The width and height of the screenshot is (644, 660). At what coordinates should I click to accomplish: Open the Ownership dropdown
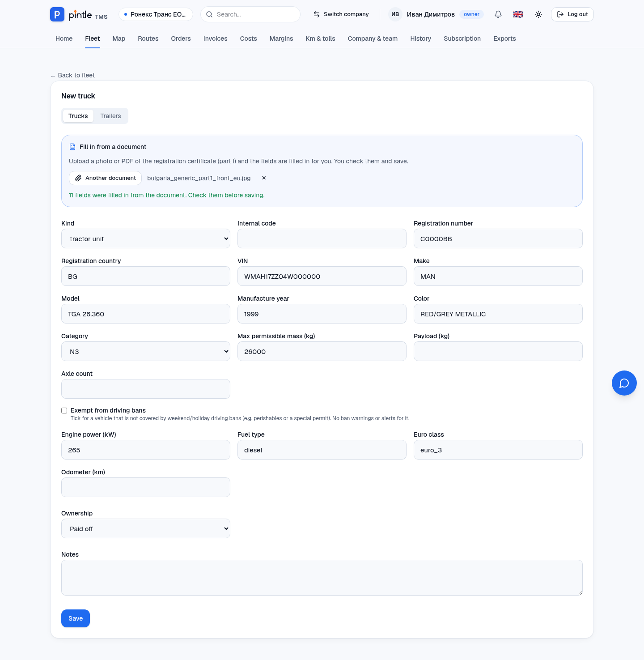pos(146,528)
